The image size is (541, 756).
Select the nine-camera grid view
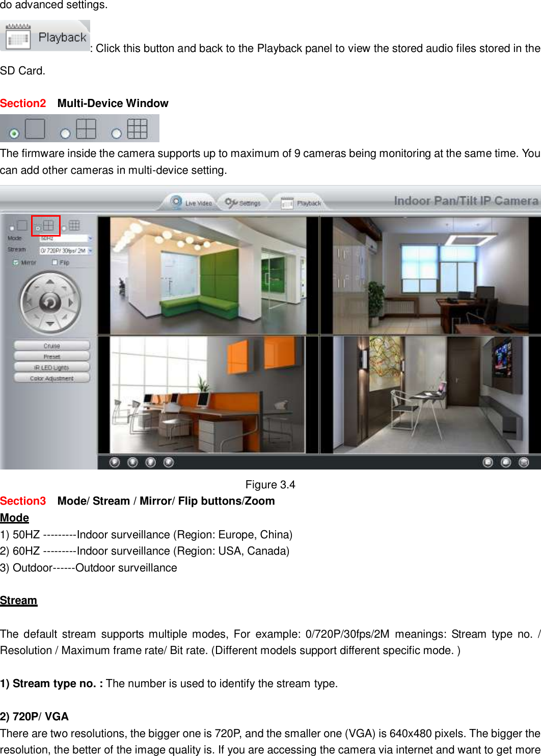click(64, 228)
